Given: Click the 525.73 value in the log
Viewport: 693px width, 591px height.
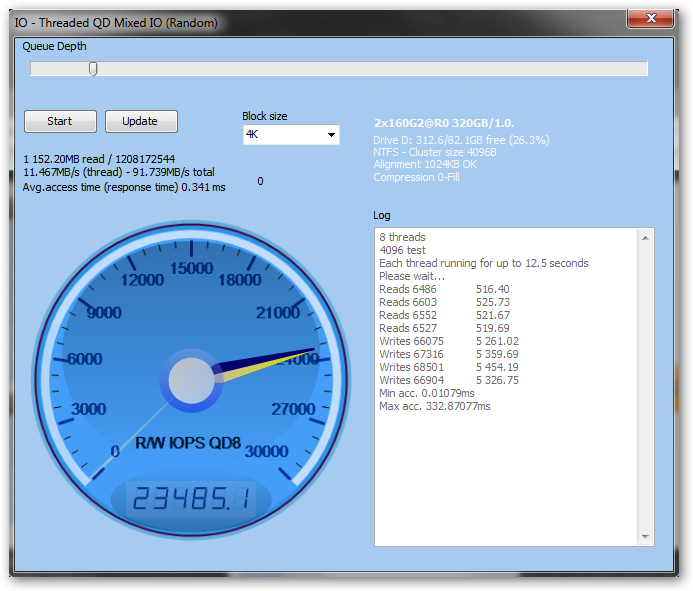Looking at the screenshot, I should pos(493,302).
